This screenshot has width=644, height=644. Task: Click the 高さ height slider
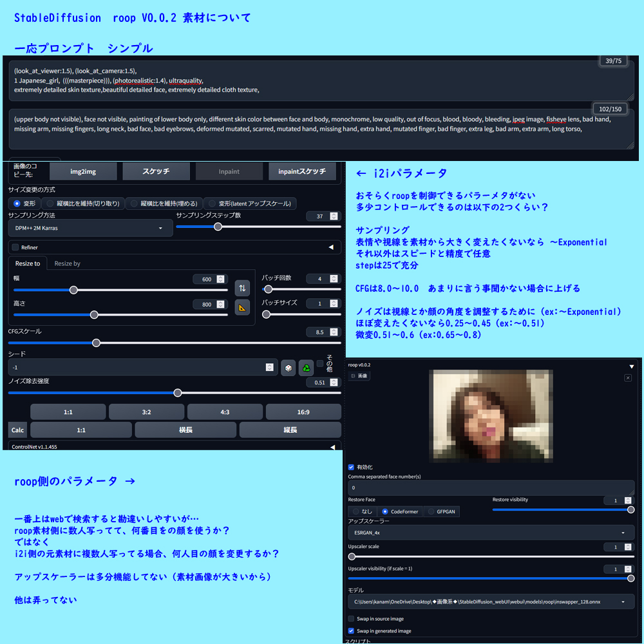pyautogui.click(x=121, y=315)
